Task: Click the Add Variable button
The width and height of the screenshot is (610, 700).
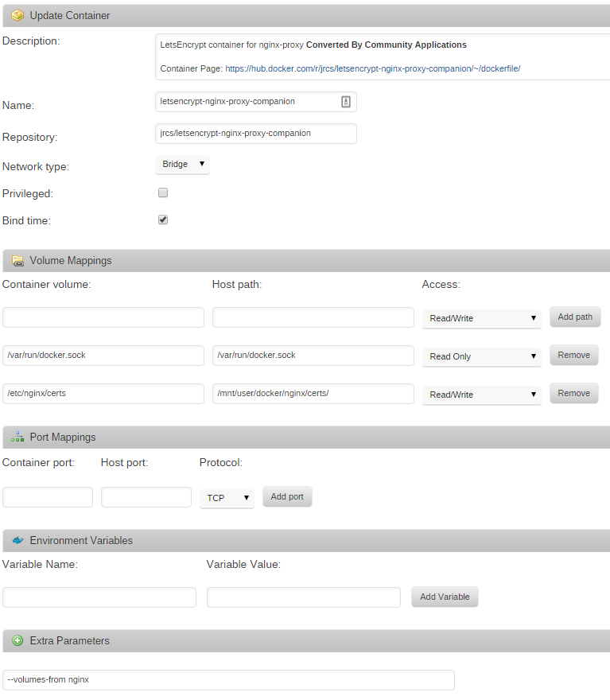Action: 445,597
